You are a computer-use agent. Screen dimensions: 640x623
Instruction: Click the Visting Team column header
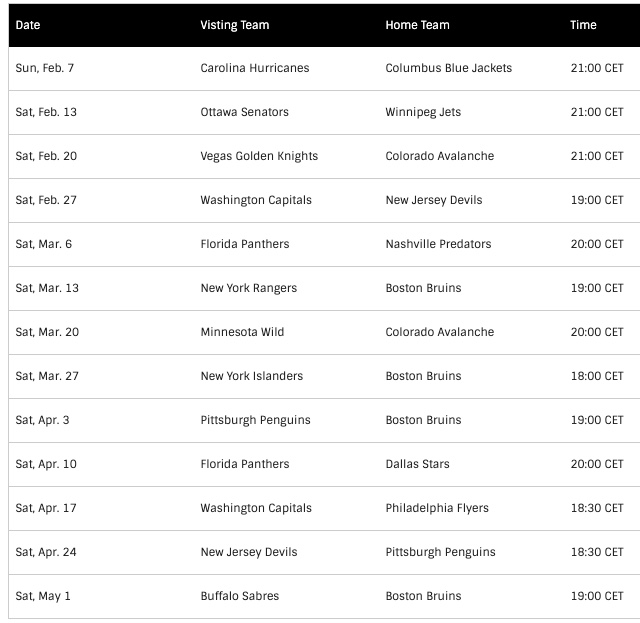pos(235,25)
